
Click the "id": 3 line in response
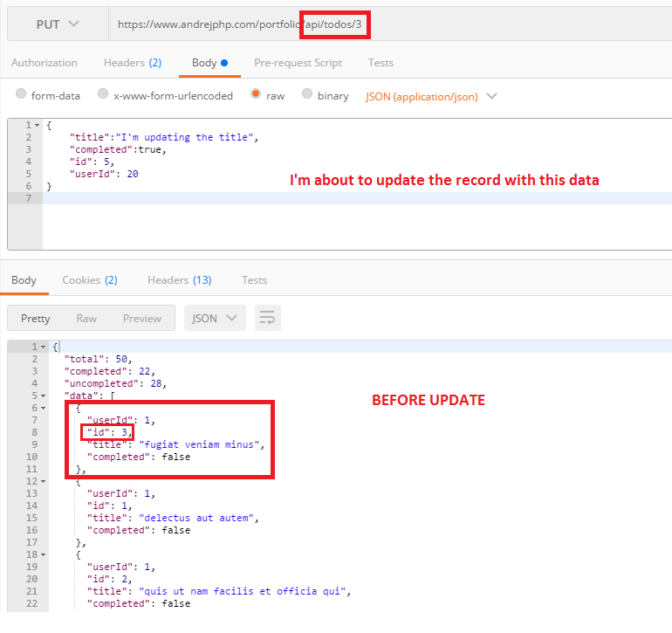(x=110, y=432)
